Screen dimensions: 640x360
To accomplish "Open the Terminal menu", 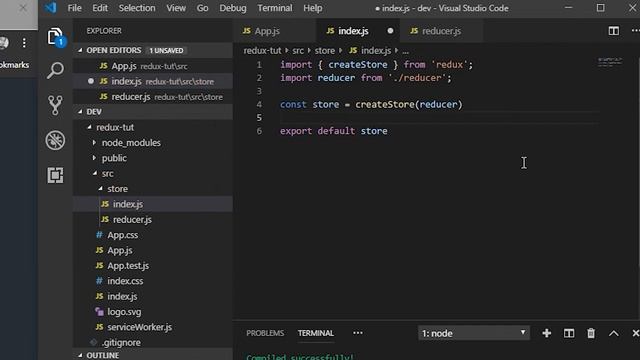I will (x=275, y=8).
